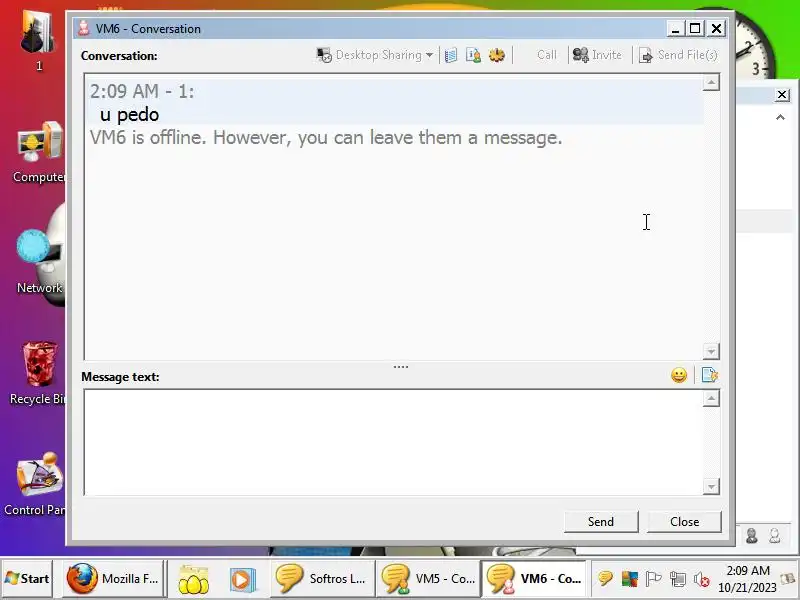Viewport: 800px width, 600px height.
Task: Minimize the VM6 Conversation window
Action: click(x=676, y=29)
